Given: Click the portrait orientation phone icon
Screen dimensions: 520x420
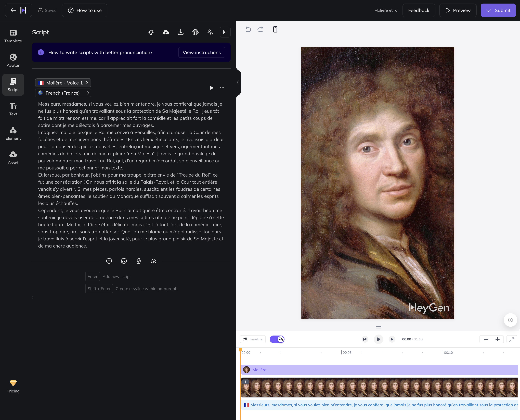Looking at the screenshot, I should (275, 30).
